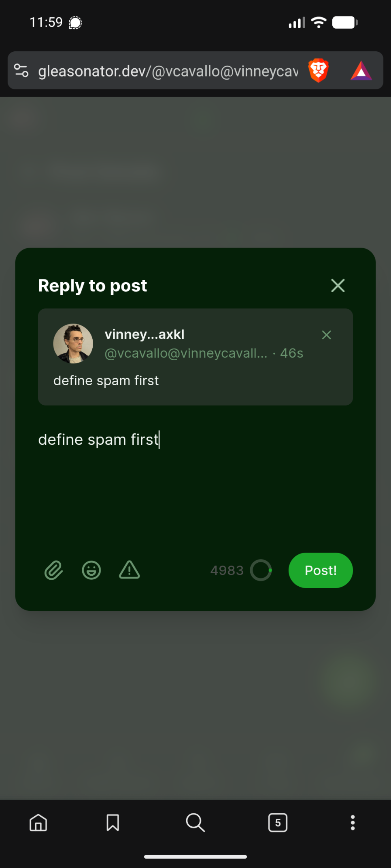Viewport: 391px width, 868px height.
Task: Click the character count progress ring
Action: (x=261, y=570)
